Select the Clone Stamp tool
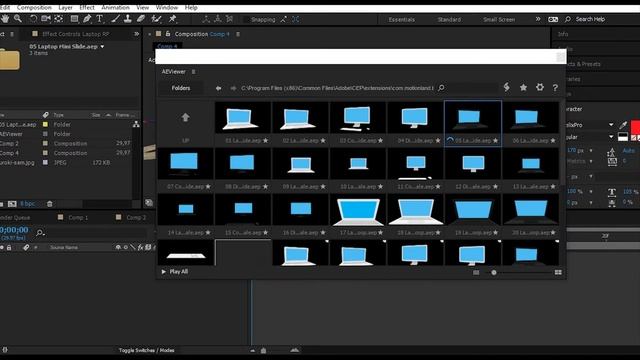640x360 pixels. tap(128, 19)
